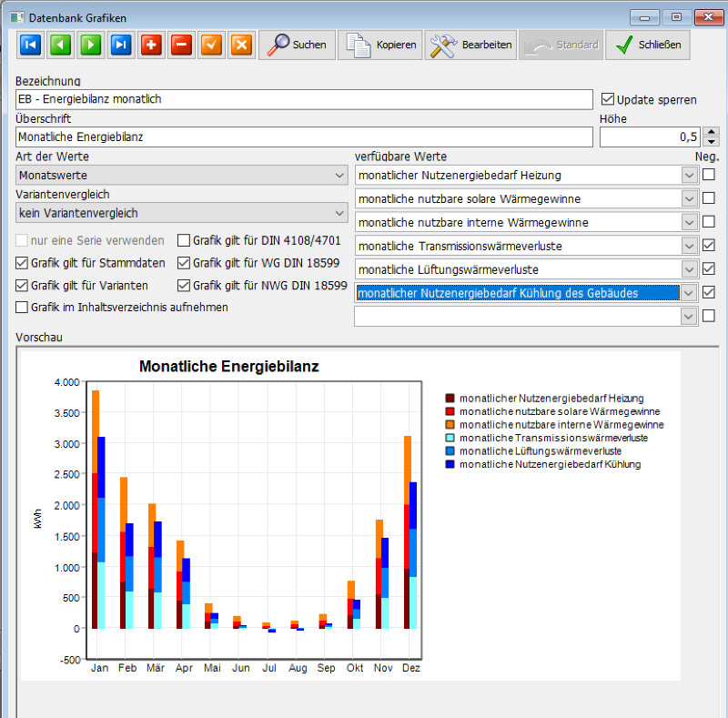Confirm changes with orange checkmark icon
This screenshot has height=718, width=728.
(x=211, y=45)
